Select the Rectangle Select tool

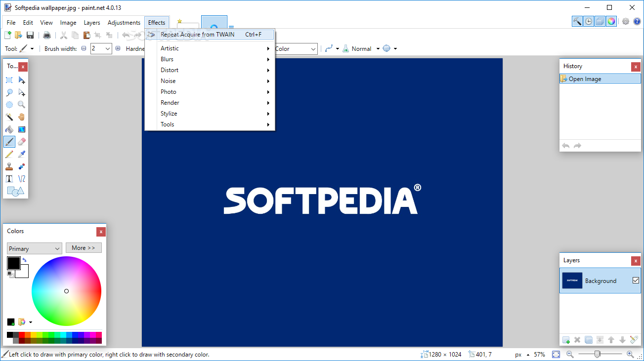(9, 80)
